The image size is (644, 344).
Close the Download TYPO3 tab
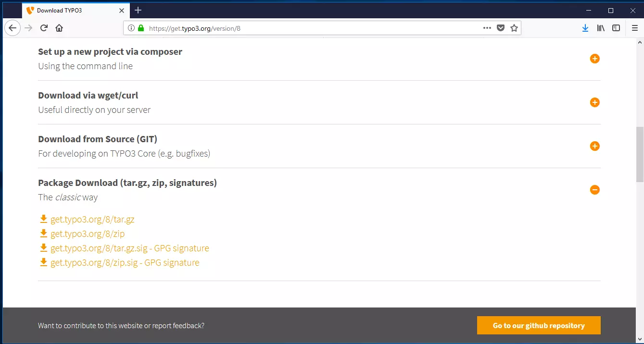click(122, 10)
